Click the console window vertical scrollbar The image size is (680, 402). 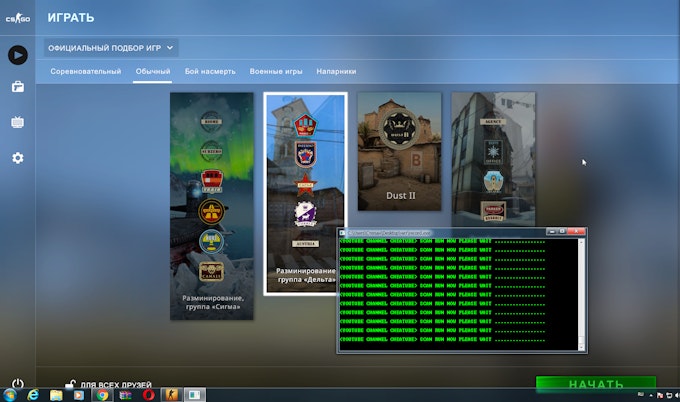click(581, 294)
